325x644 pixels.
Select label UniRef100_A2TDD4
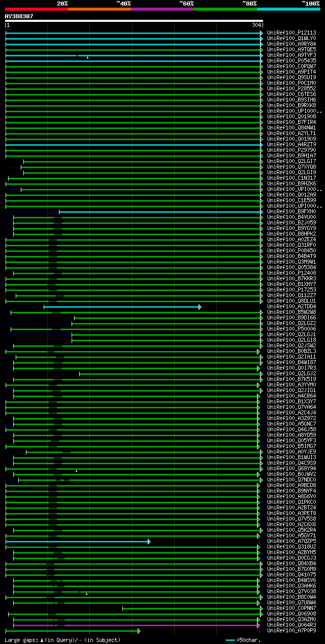click(291, 306)
